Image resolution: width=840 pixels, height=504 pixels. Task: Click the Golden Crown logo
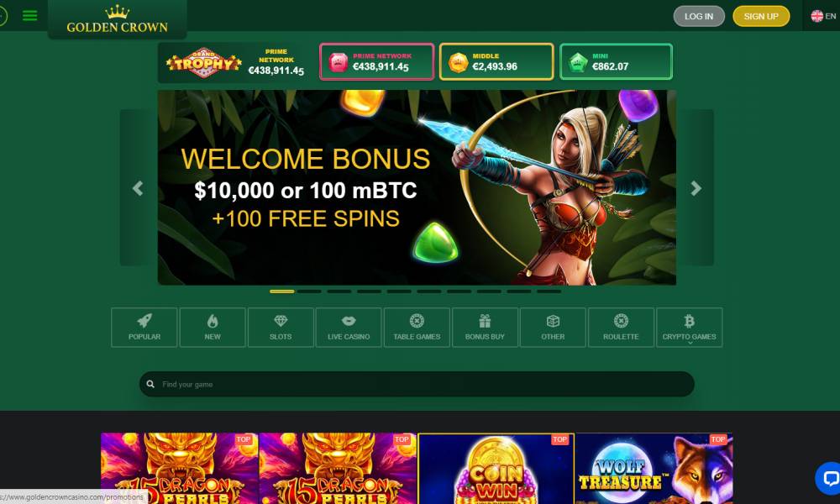[118, 19]
